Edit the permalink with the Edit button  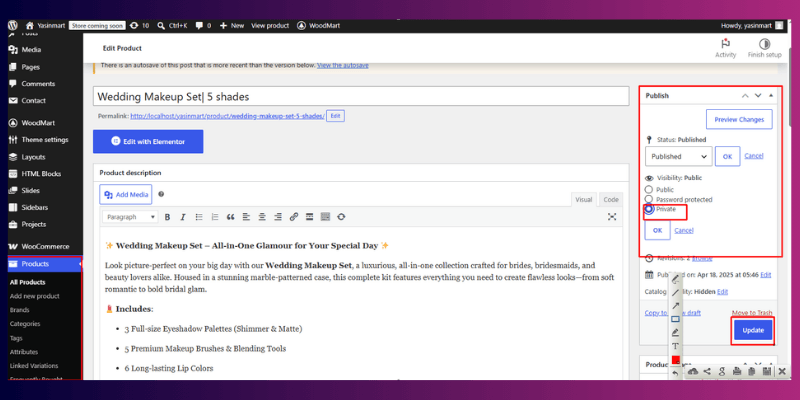tap(335, 116)
